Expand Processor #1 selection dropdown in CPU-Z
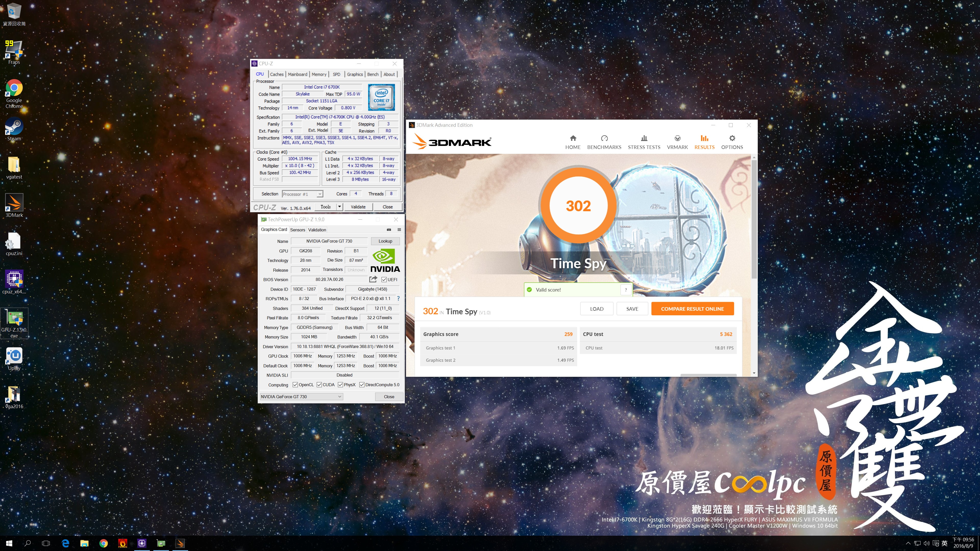 click(320, 194)
